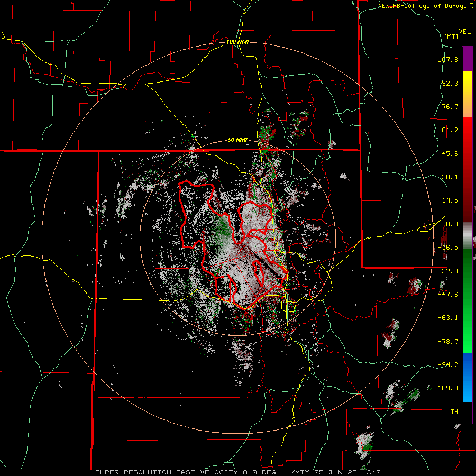Pick the purple segment of the velocity color bar
This screenshot has width=476, height=476.
pos(467,59)
